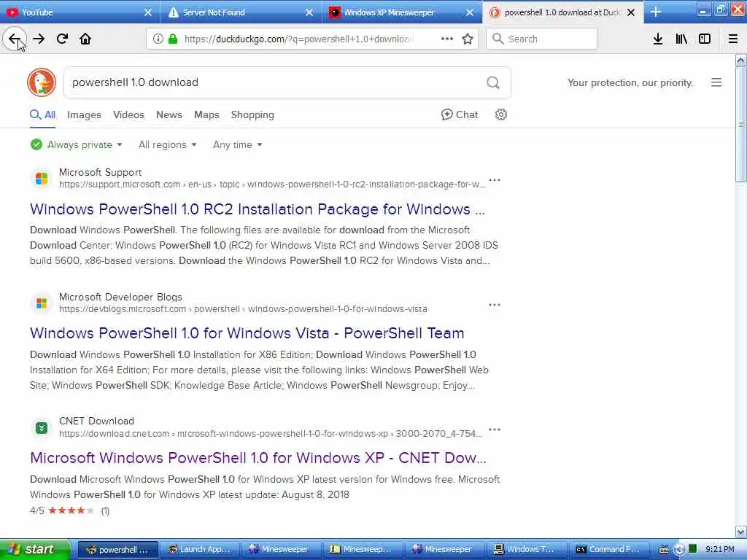The height and width of the screenshot is (560, 747).
Task: Open Windows PowerShell 1.0 RC2 Installation Package link
Action: (258, 209)
